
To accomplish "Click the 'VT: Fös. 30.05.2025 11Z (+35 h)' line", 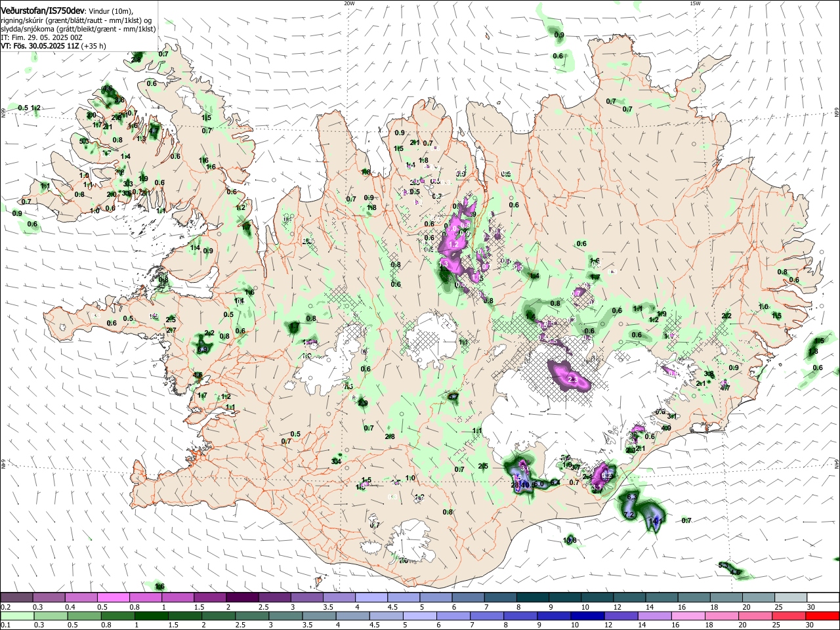I will click(x=53, y=46).
